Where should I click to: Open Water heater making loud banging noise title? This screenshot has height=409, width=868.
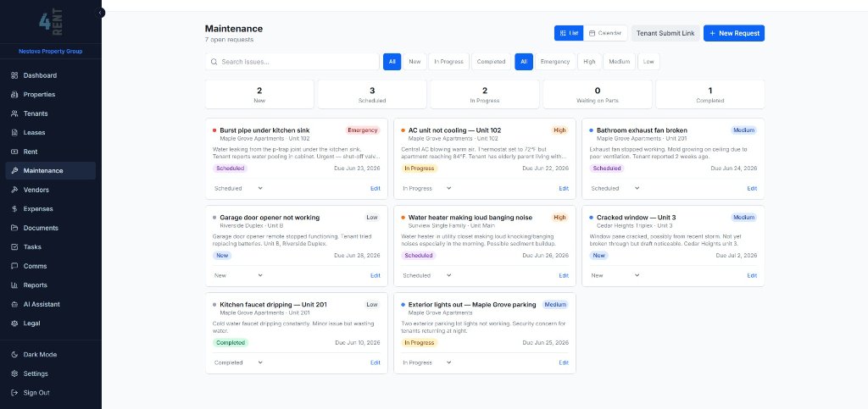click(x=470, y=218)
